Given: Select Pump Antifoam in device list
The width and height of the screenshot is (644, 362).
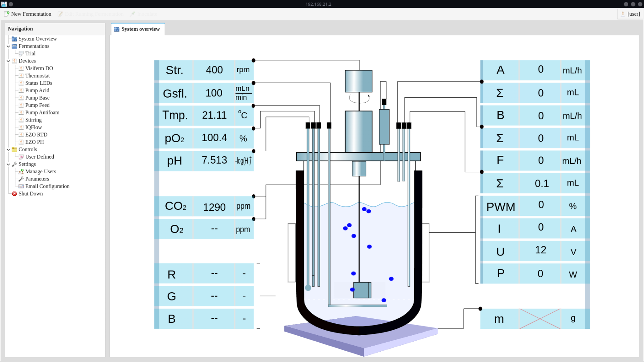Looking at the screenshot, I should coord(42,113).
